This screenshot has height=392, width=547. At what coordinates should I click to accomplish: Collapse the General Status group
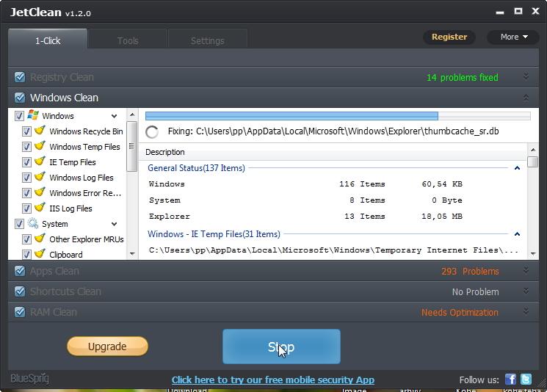point(517,168)
